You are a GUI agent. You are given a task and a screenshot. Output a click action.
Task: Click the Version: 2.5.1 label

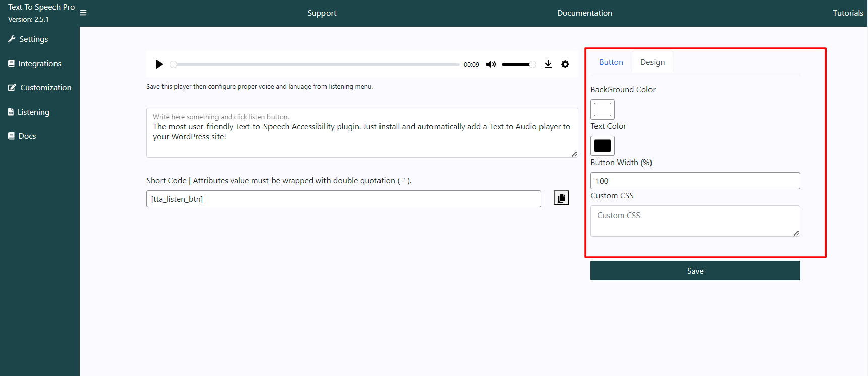click(28, 19)
